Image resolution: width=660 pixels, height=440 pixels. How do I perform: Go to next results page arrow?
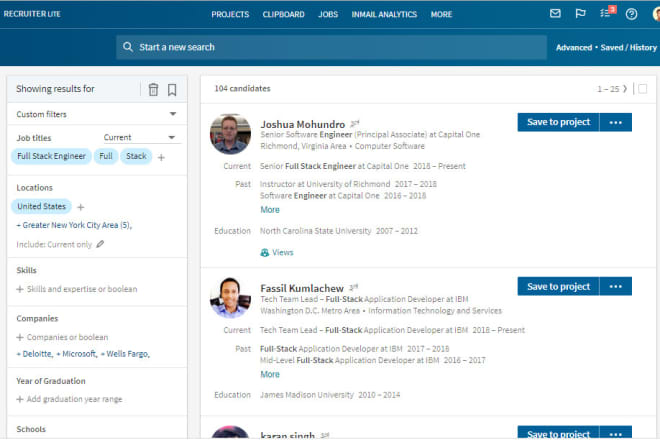pos(625,88)
